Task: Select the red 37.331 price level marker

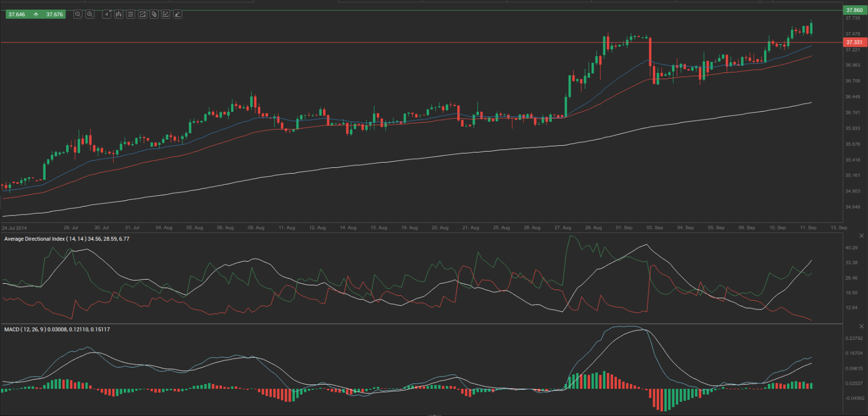Action: pyautogui.click(x=854, y=42)
